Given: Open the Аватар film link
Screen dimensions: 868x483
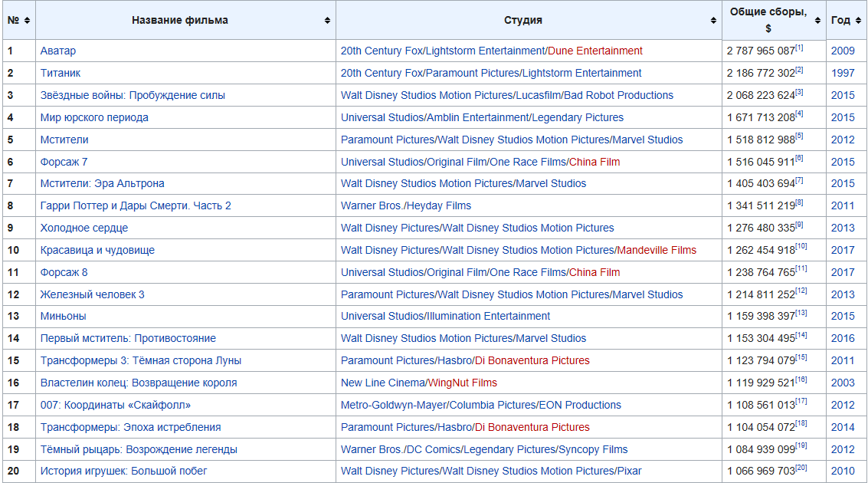Looking at the screenshot, I should (58, 51).
